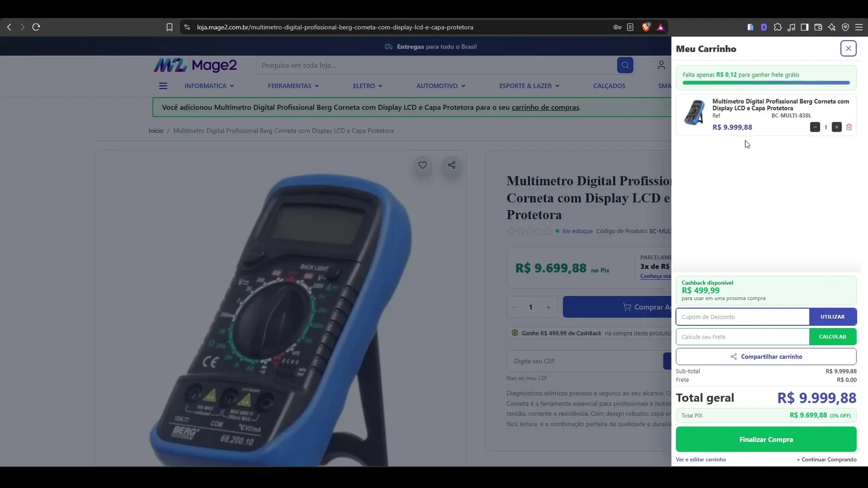Click Finalizar Compra button
The width and height of the screenshot is (868, 488).
click(x=766, y=439)
